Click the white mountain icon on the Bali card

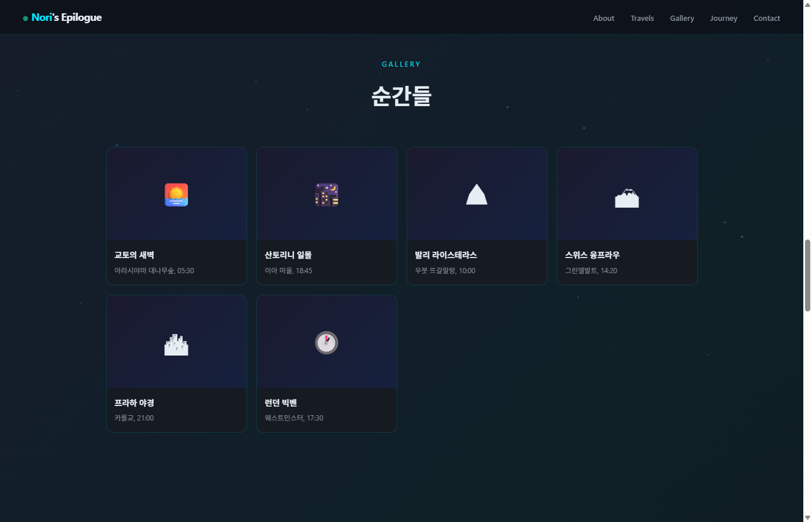coord(477,195)
